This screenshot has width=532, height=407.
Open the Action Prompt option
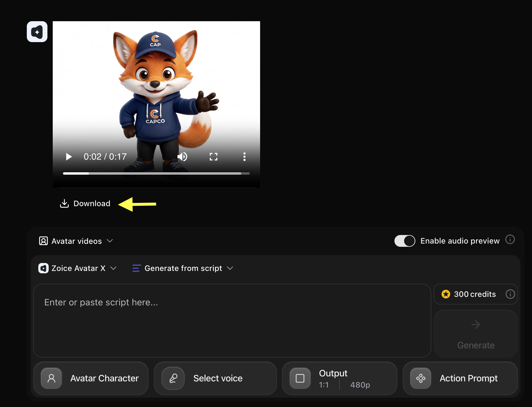coord(460,378)
